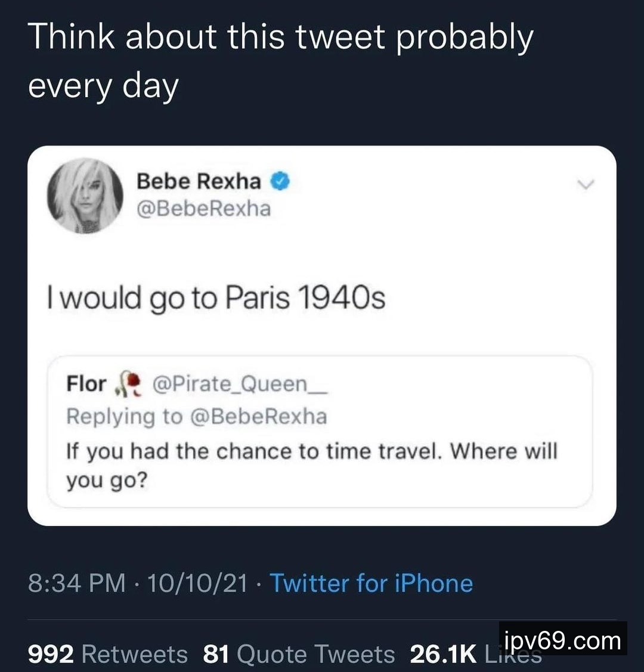The height and width of the screenshot is (672, 644).
Task: Click the tweet text 'I would go to Paris 1940s'
Action: click(x=216, y=298)
